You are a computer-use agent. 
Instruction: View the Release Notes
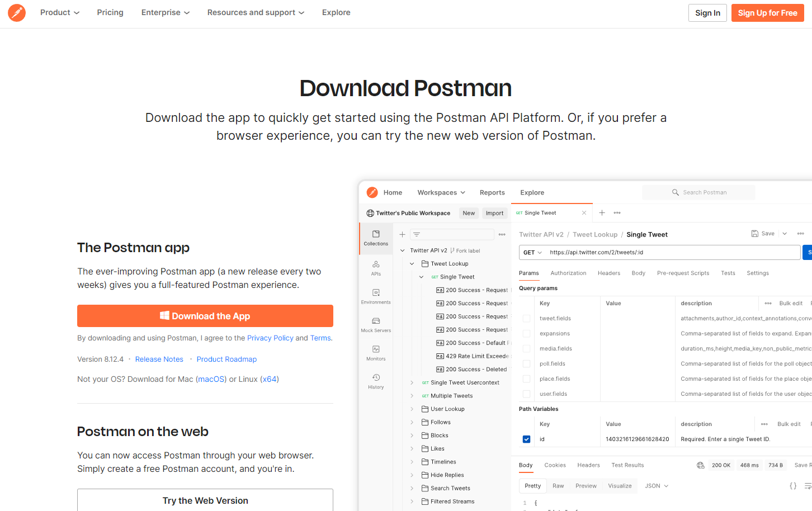(x=159, y=359)
